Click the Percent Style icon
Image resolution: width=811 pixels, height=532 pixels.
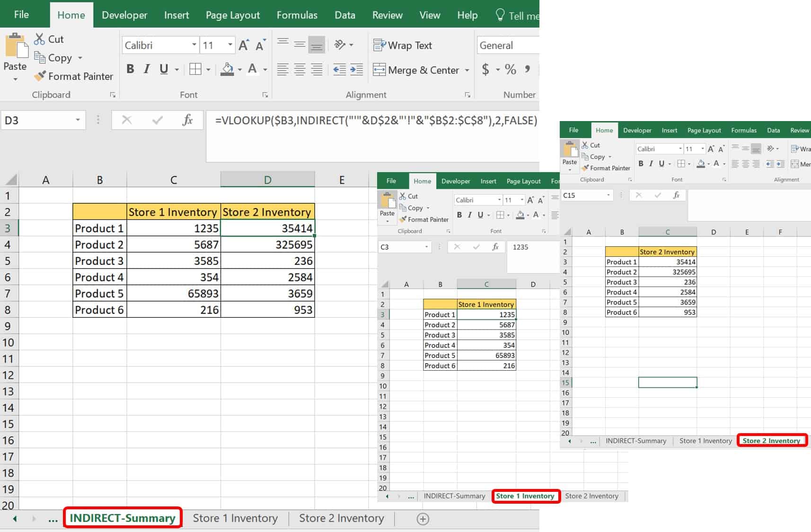pyautogui.click(x=510, y=70)
